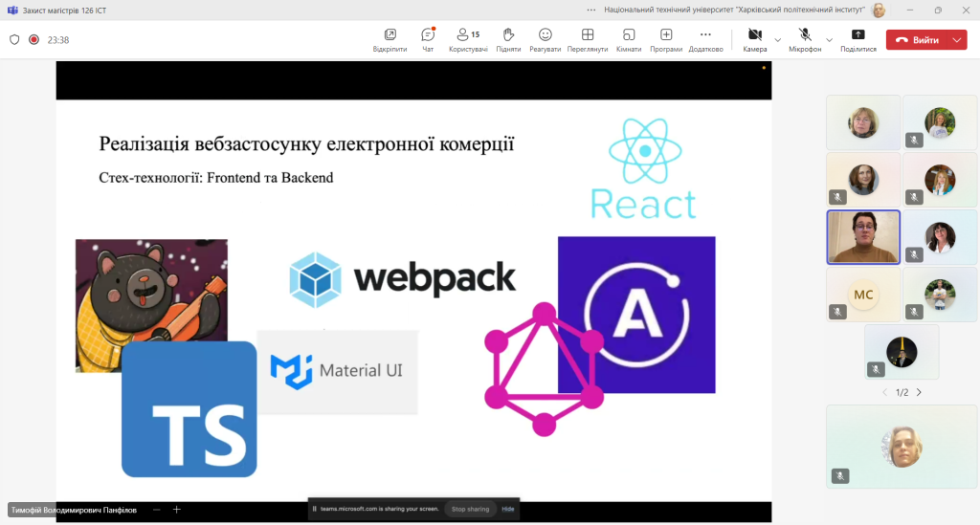Open the Переглянути view layout icon
The height and width of the screenshot is (525, 980).
click(588, 39)
